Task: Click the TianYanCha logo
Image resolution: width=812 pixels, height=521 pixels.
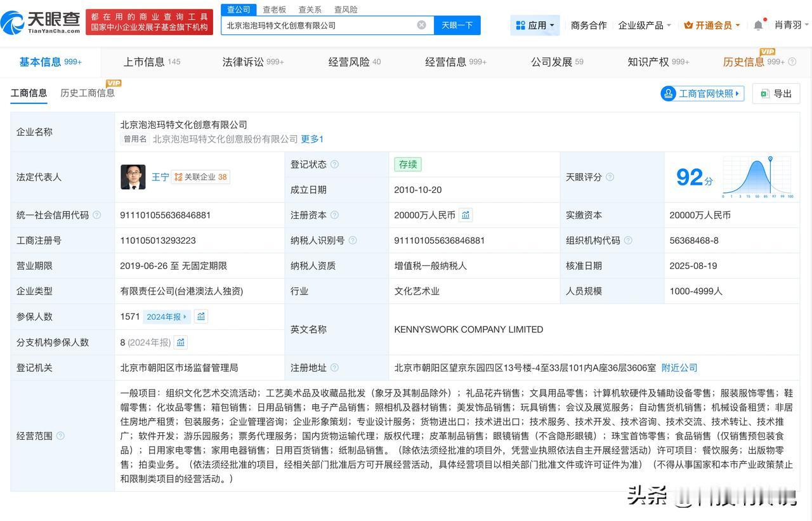Action: 41,22
